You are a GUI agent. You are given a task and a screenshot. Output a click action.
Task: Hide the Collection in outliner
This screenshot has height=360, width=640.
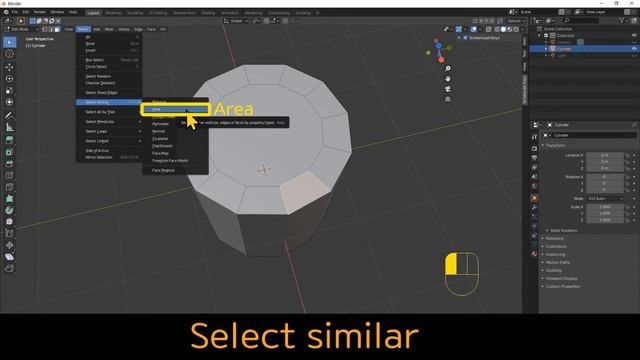(634, 36)
